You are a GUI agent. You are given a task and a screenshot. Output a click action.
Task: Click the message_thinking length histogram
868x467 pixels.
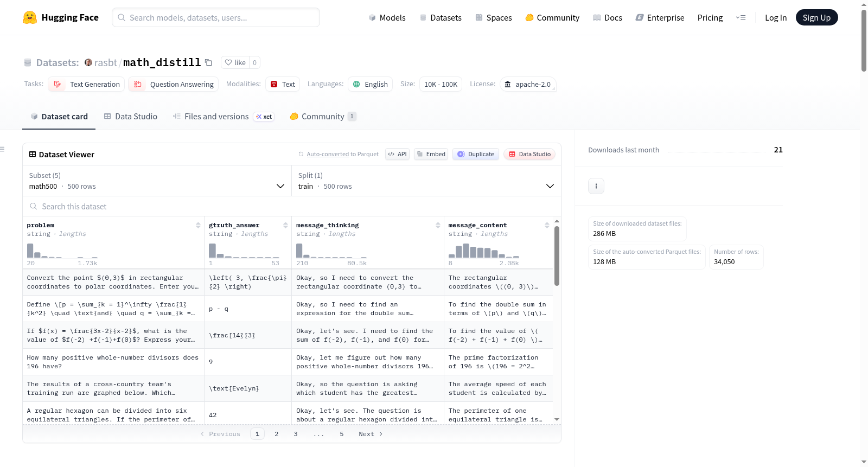[331, 251]
